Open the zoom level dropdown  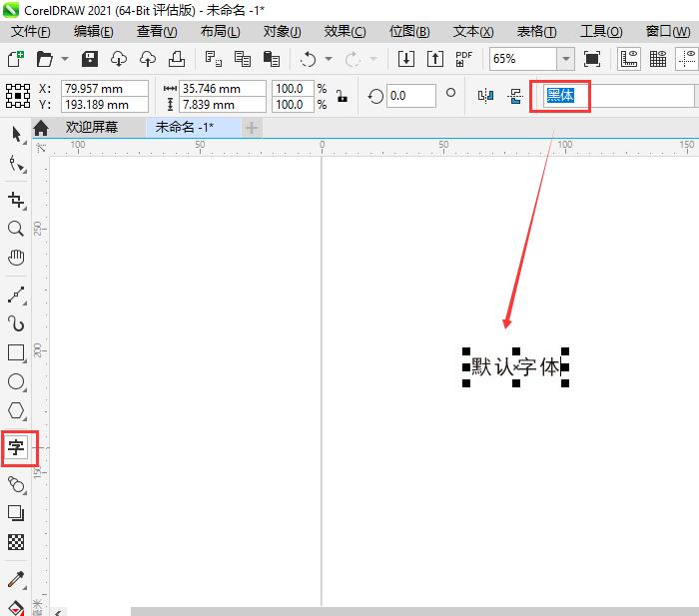coord(566,58)
